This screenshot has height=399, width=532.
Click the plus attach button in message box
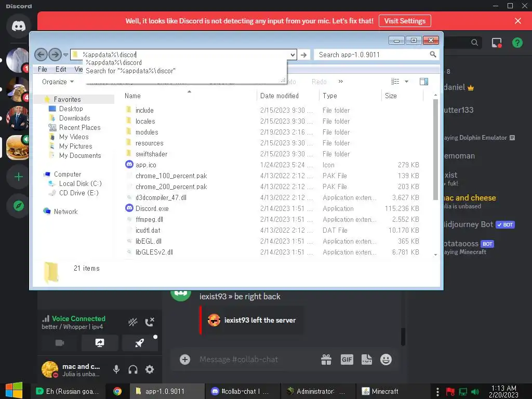(x=185, y=360)
